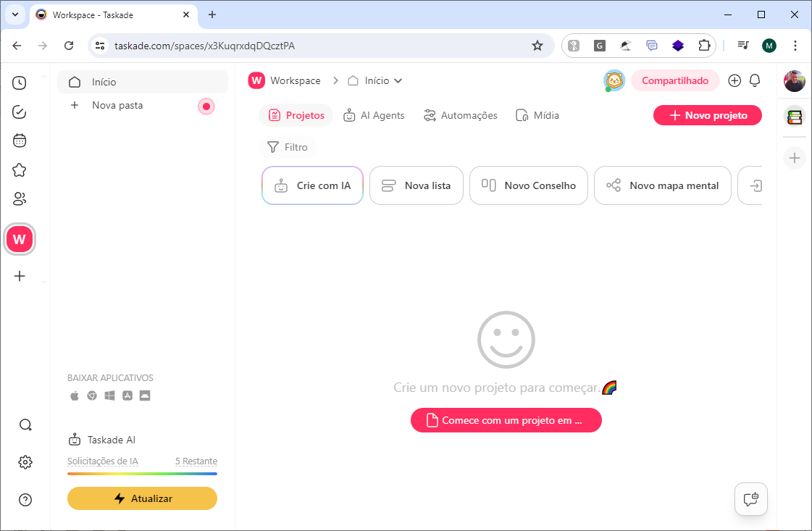Click the Apple app download icon
The width and height of the screenshot is (812, 531).
tap(75, 396)
